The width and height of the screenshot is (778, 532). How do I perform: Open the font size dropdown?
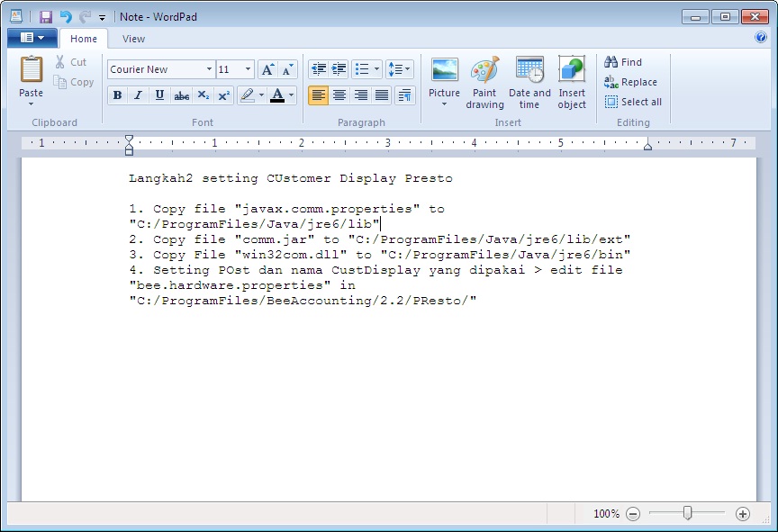pyautogui.click(x=249, y=69)
